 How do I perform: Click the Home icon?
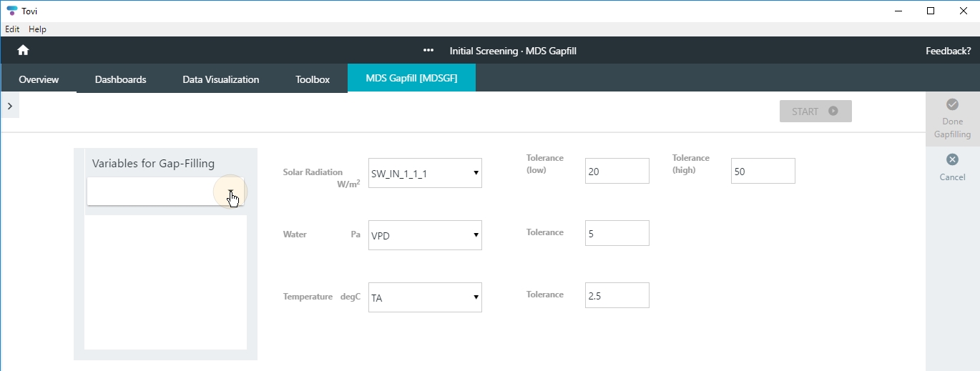pos(23,51)
